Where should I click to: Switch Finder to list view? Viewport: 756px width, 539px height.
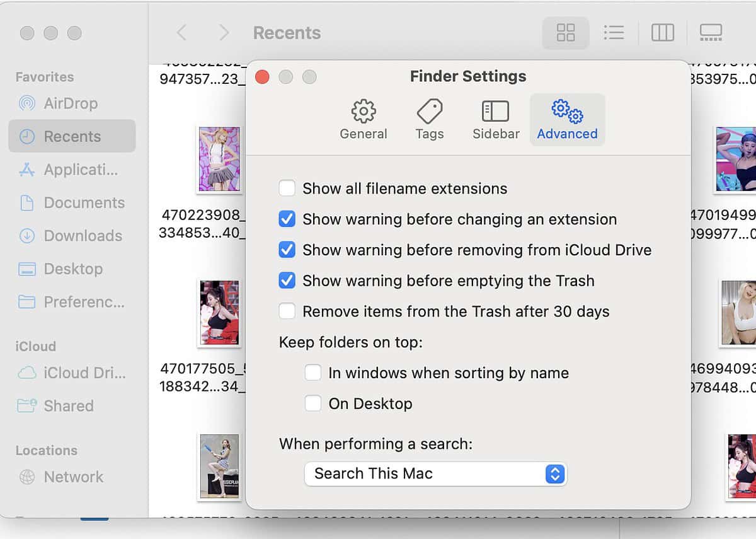tap(614, 33)
